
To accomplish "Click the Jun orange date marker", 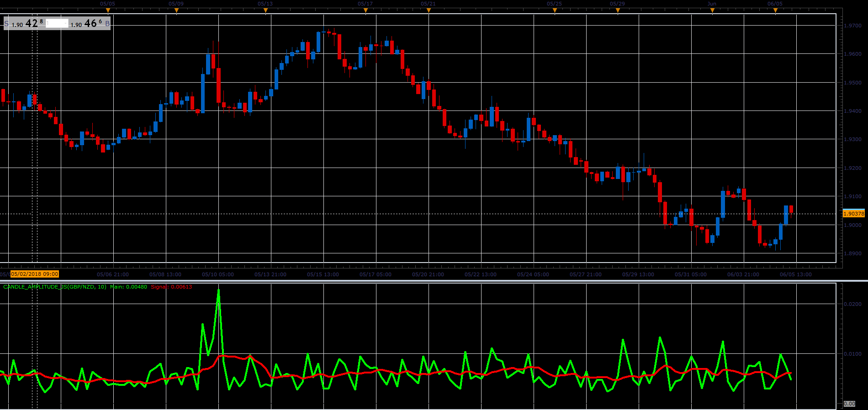I will (x=712, y=11).
